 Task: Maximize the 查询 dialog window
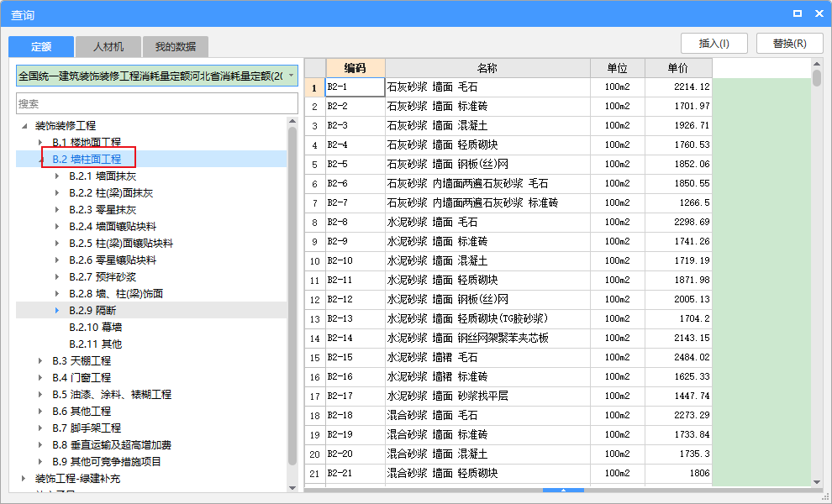coord(797,13)
